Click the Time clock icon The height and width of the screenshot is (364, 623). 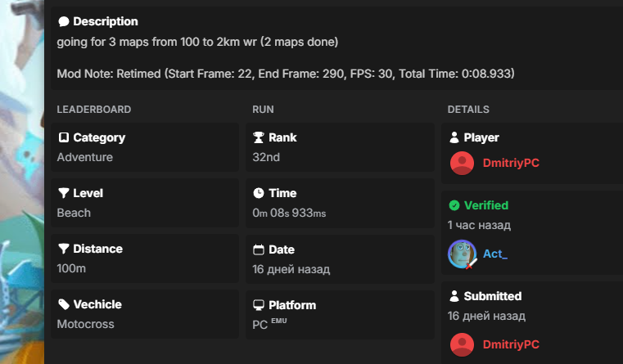click(x=259, y=193)
